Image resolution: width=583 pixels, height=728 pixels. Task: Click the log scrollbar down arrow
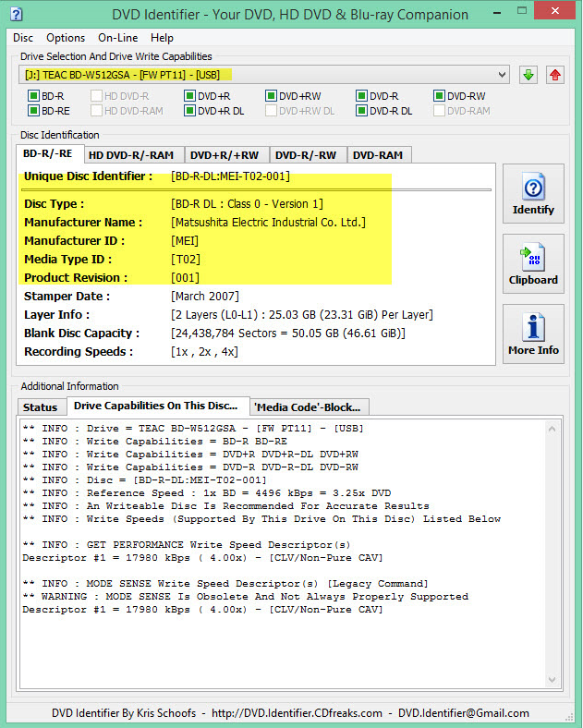pyautogui.click(x=552, y=680)
